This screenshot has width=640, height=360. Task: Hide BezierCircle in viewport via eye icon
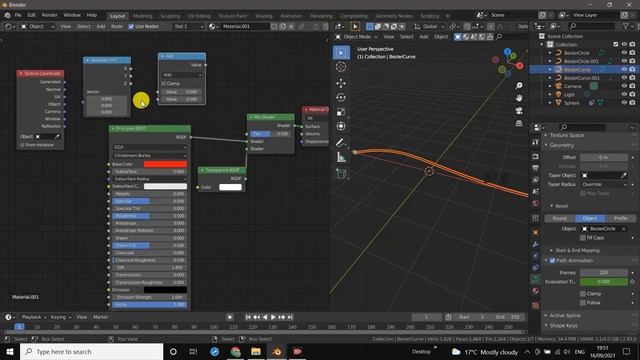(x=624, y=53)
